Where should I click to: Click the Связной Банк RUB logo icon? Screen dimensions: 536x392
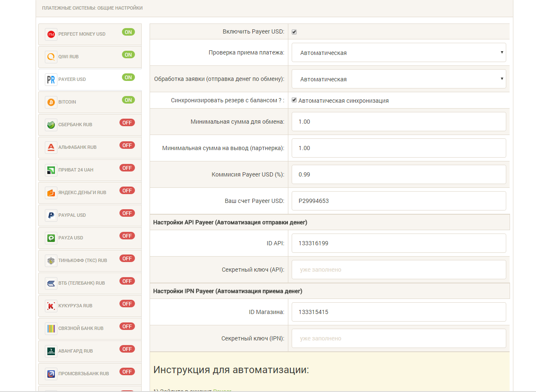tap(51, 329)
